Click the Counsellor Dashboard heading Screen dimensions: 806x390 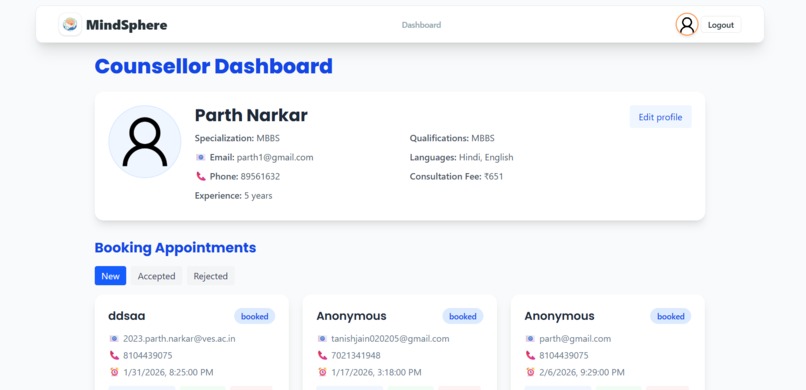pos(214,67)
